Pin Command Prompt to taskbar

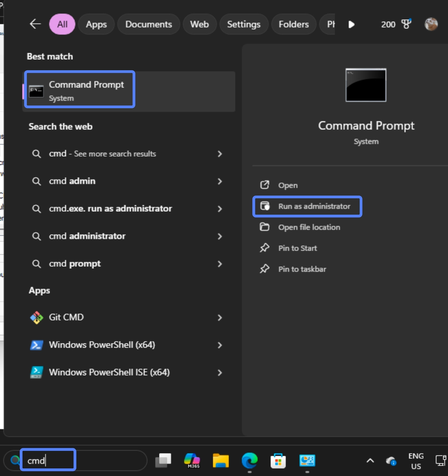[302, 269]
